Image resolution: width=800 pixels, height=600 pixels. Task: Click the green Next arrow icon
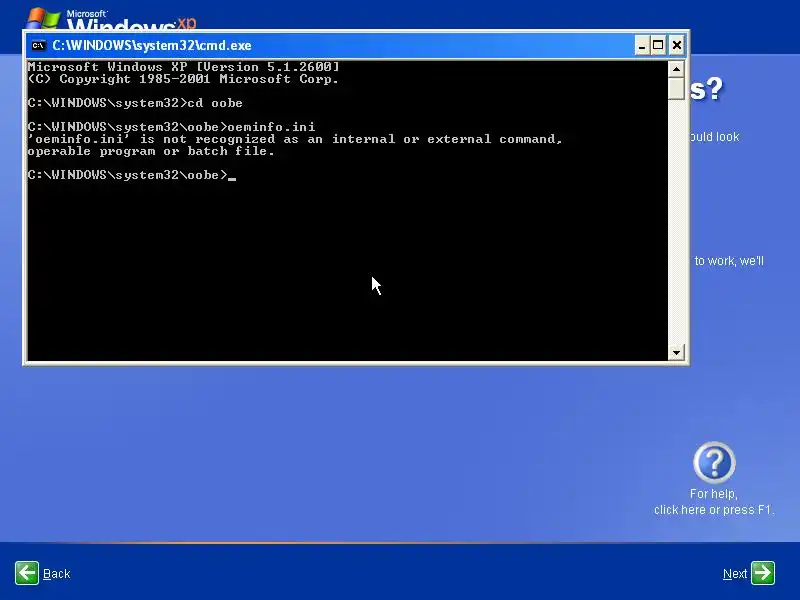tap(763, 573)
